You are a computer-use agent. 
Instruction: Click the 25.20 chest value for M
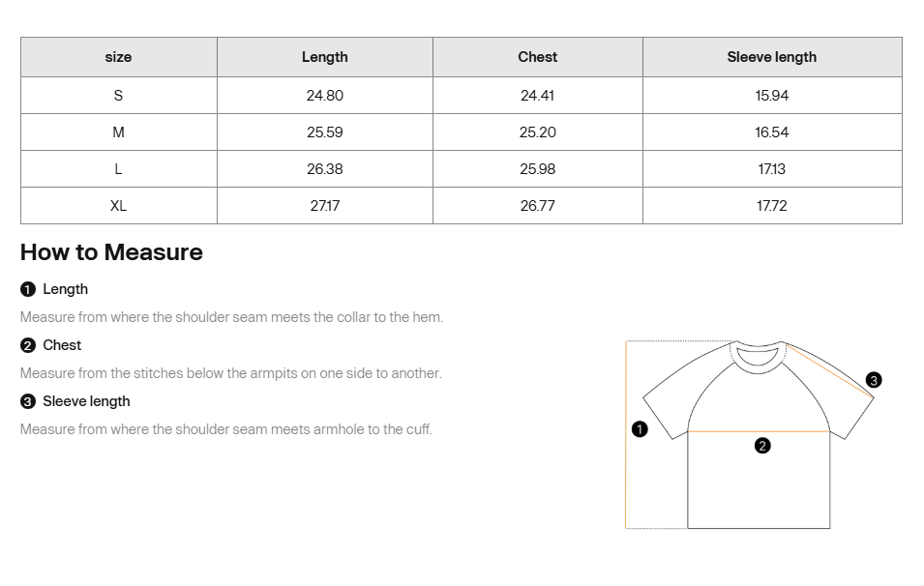point(537,132)
